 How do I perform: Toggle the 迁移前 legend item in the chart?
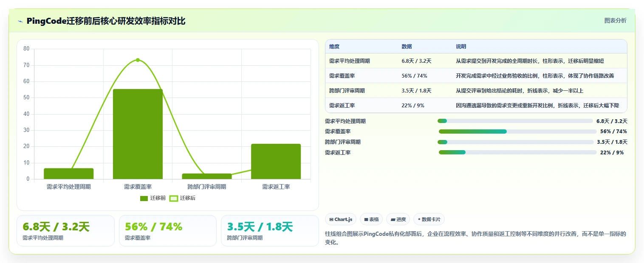(x=153, y=198)
